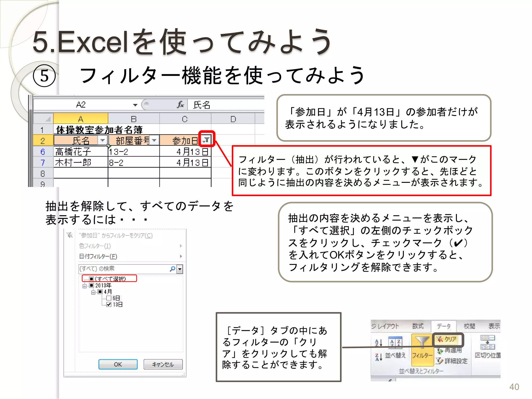This screenshot has width=532, height=399.
Task: Open 詳細設定 advanced filter settings
Action: click(452, 361)
